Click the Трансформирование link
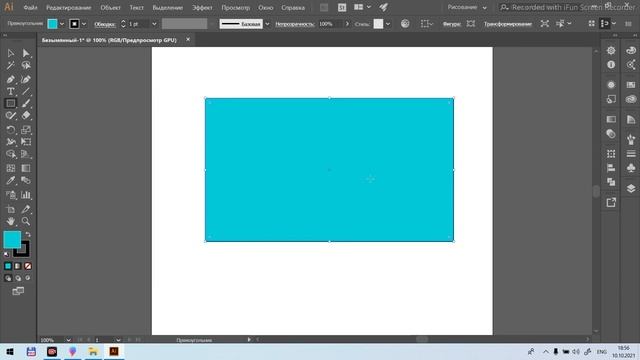 point(508,24)
